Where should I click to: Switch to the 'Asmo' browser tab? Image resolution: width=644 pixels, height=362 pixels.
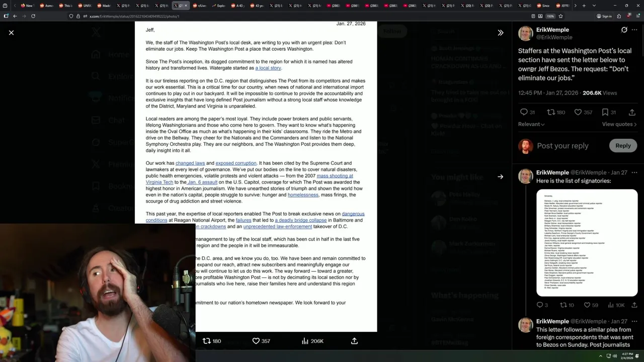coord(46,6)
